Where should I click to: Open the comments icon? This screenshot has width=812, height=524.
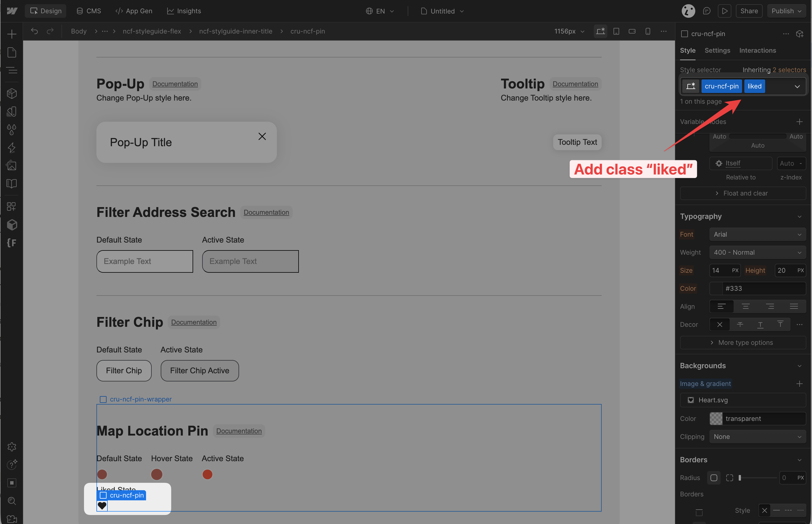[x=707, y=11]
